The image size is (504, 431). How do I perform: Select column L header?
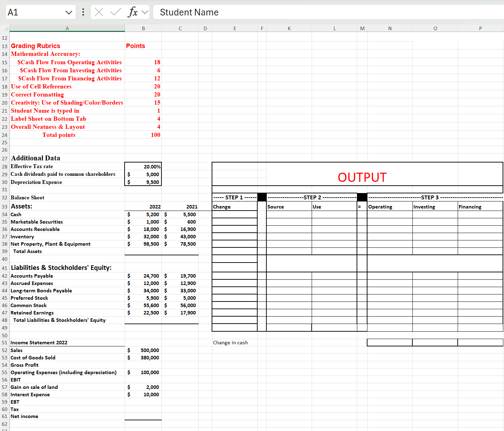[334, 28]
